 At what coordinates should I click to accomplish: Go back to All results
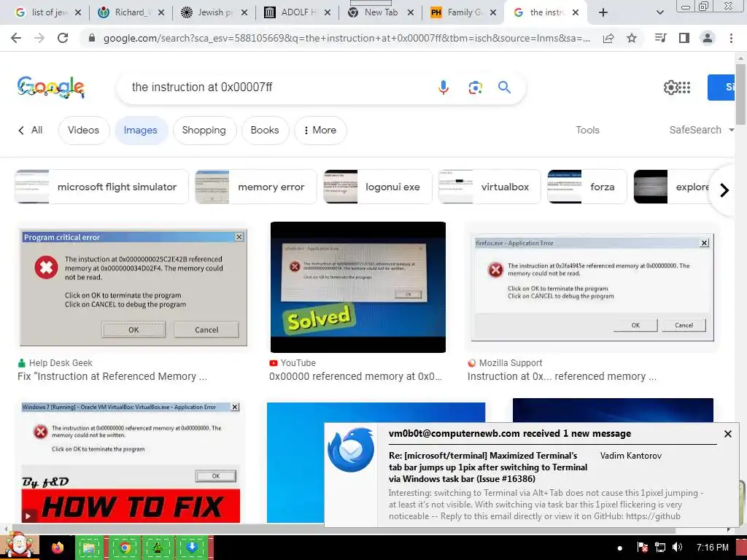(31, 130)
